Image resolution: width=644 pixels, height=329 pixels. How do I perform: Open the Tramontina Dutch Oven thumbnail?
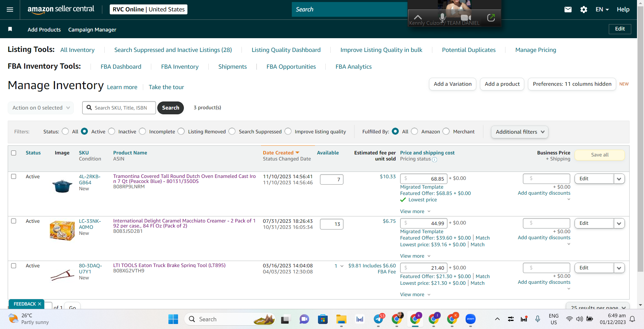click(x=62, y=186)
